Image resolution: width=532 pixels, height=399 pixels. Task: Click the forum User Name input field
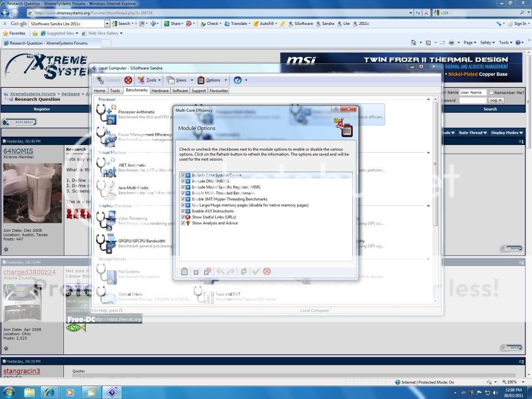473,92
